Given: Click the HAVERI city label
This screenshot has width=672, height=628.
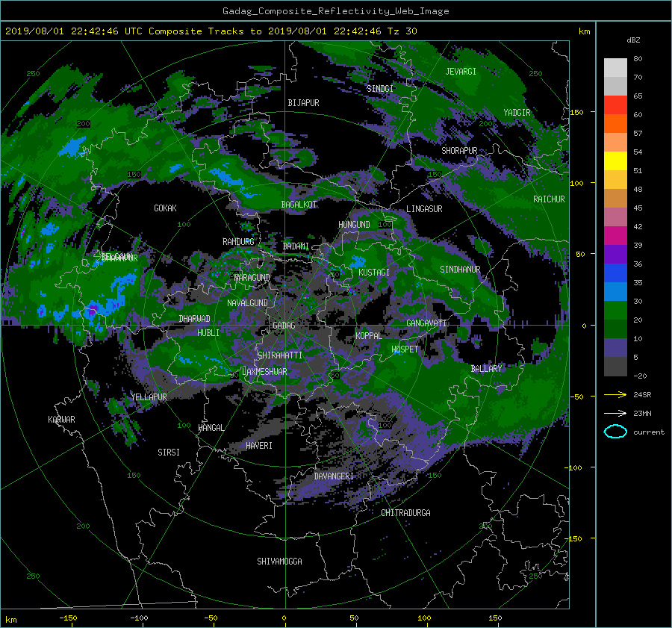Looking at the screenshot, I should click(259, 446).
